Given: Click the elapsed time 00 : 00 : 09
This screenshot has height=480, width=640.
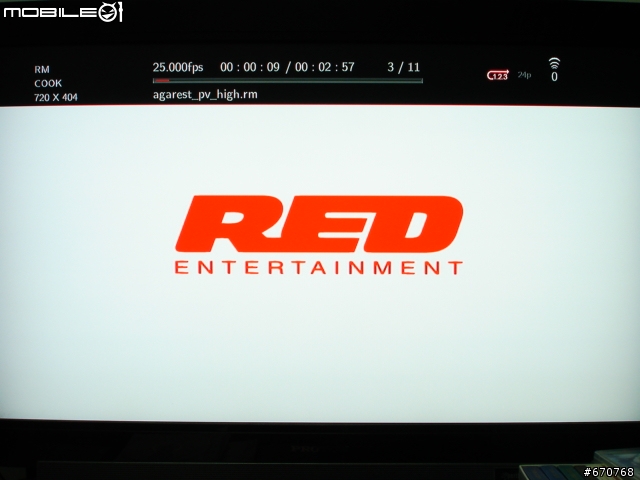Looking at the screenshot, I should (250, 67).
